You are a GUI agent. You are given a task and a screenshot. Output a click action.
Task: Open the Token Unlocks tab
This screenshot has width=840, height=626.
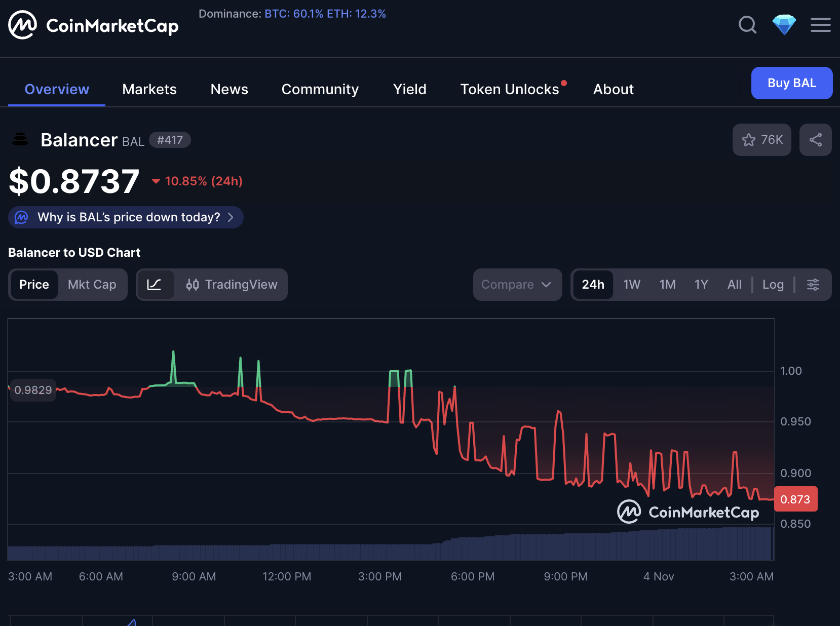pyautogui.click(x=510, y=89)
